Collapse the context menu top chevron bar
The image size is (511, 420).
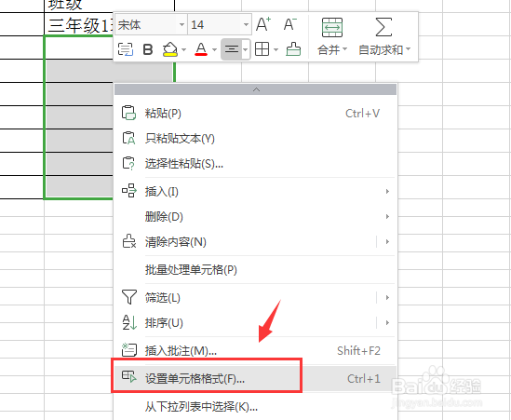[256, 89]
